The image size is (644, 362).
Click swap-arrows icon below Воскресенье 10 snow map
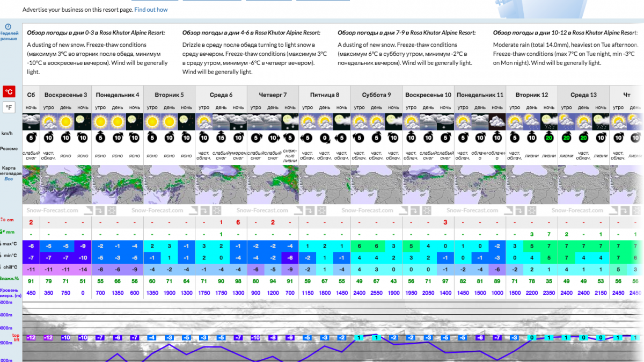[x=414, y=211]
